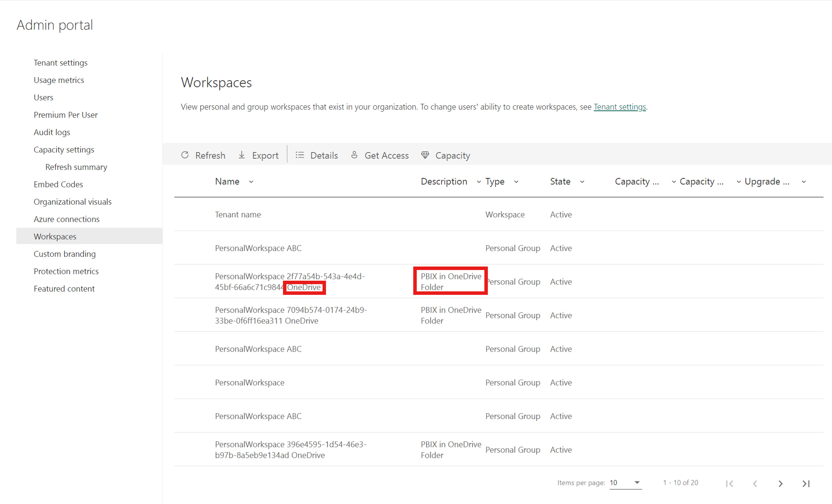The image size is (832, 504).
Task: Select the Tenant name workspace row
Action: tap(238, 215)
